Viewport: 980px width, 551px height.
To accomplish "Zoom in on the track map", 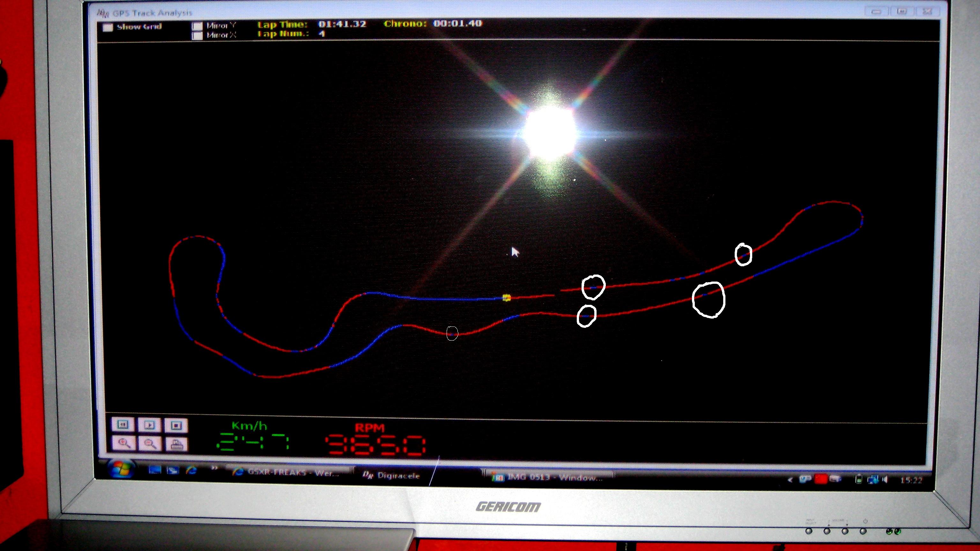I will [124, 443].
